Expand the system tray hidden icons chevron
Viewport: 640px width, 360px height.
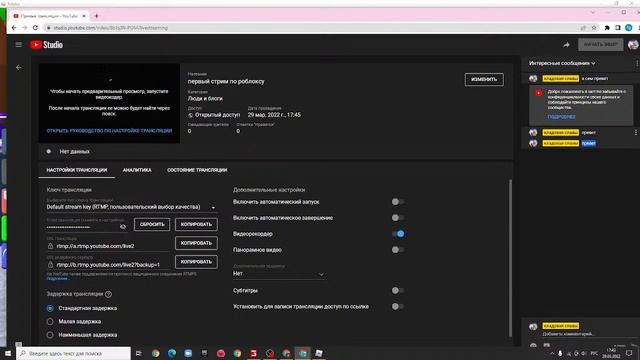[552, 353]
